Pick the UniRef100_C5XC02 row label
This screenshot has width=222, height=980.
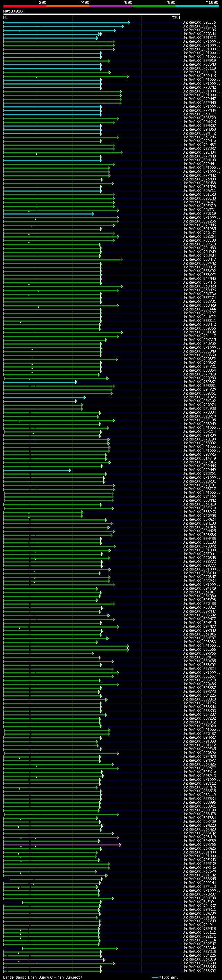[x=199, y=401]
